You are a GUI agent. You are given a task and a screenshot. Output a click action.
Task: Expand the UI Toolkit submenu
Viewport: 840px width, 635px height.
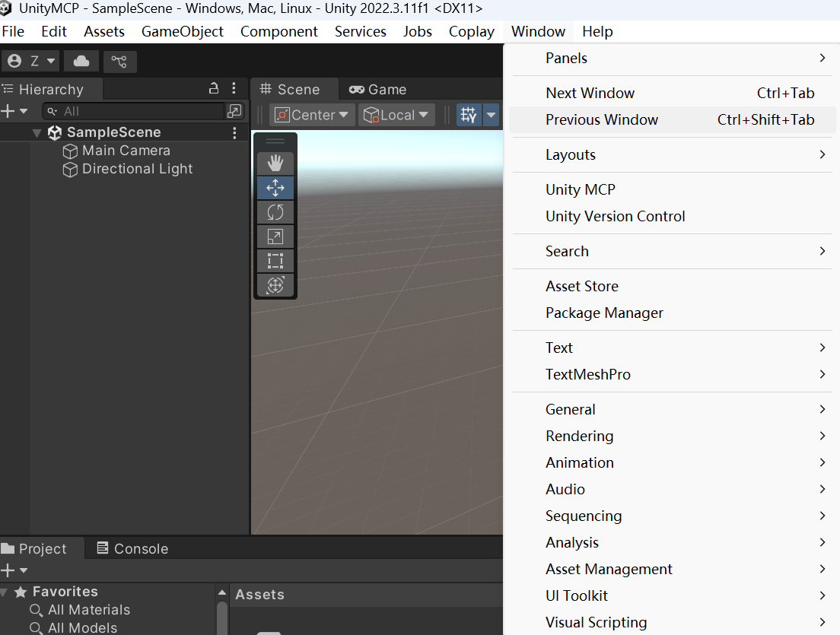[x=672, y=596]
